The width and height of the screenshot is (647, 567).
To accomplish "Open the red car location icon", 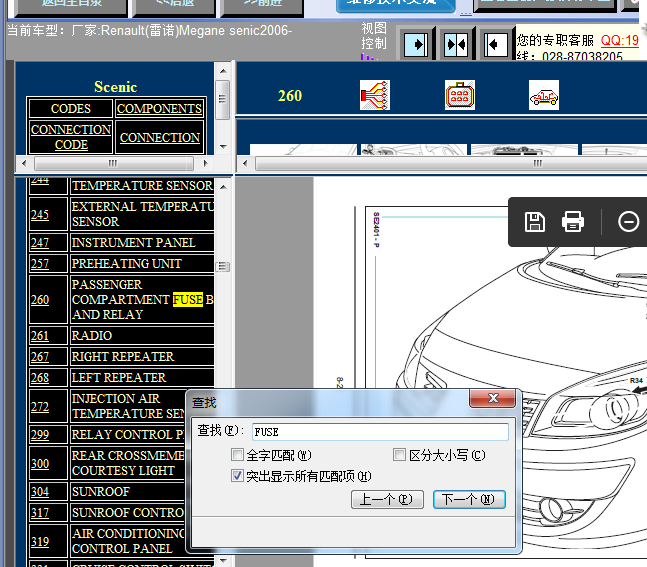I will [x=544, y=95].
